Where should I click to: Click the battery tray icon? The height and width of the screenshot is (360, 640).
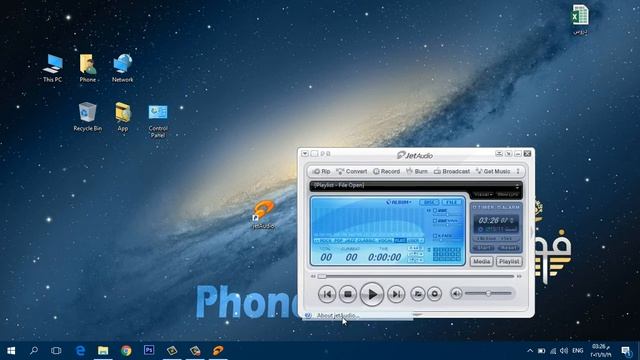[541, 351]
